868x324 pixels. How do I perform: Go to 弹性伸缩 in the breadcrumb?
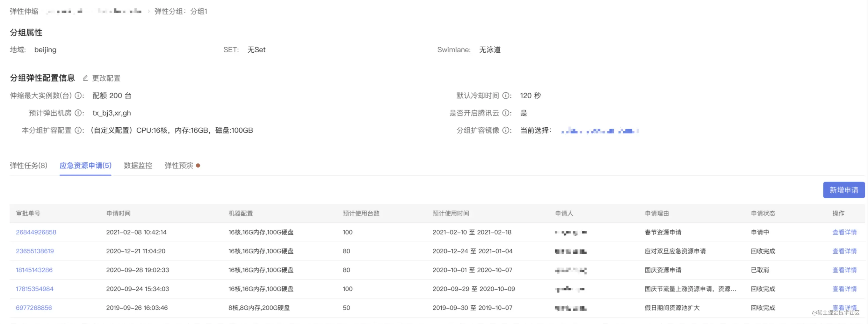24,12
